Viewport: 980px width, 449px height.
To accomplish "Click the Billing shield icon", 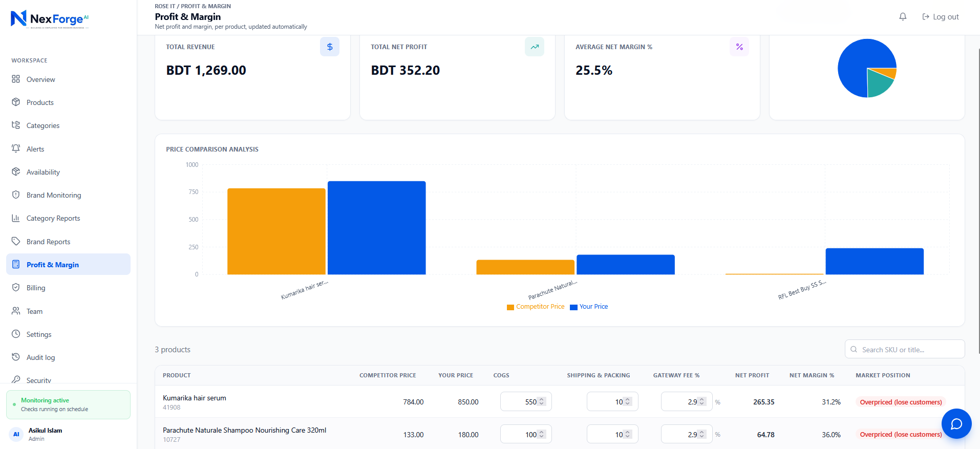I will click(x=16, y=288).
